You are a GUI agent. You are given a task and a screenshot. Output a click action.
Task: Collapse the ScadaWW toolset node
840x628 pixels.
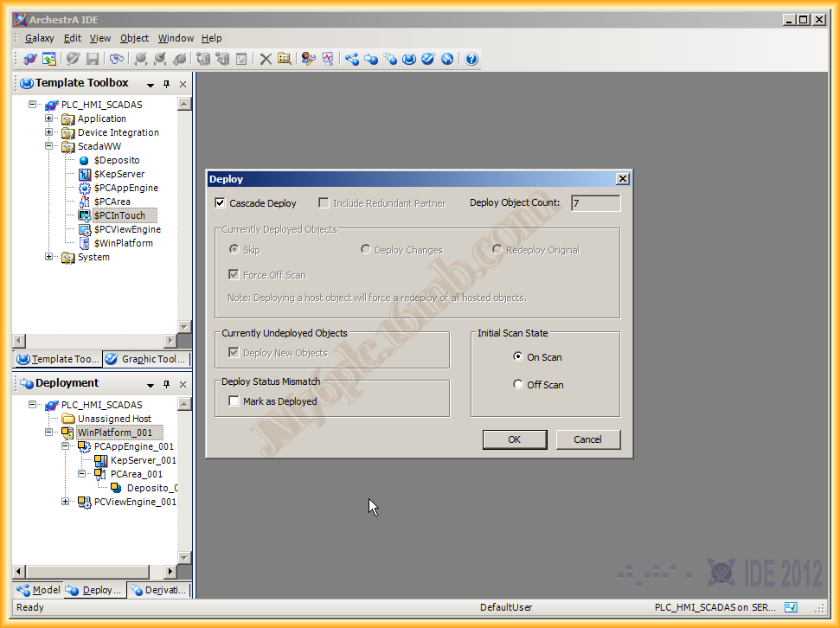(49, 146)
